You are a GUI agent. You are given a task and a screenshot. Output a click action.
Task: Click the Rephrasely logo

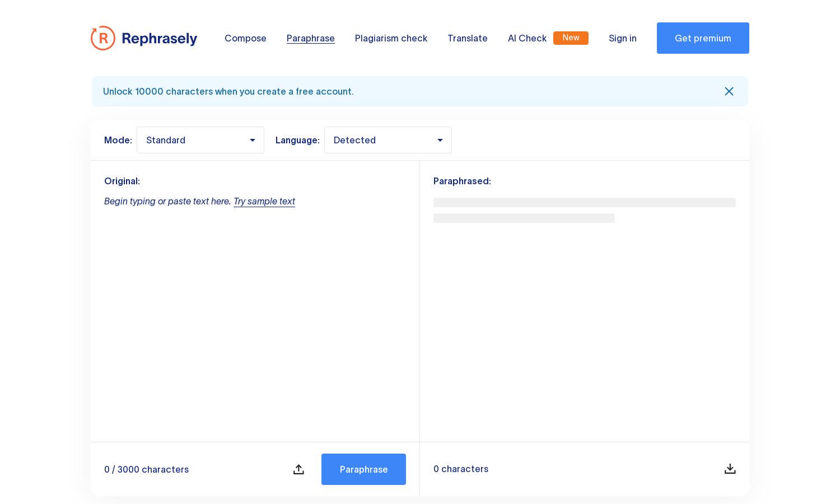point(144,38)
